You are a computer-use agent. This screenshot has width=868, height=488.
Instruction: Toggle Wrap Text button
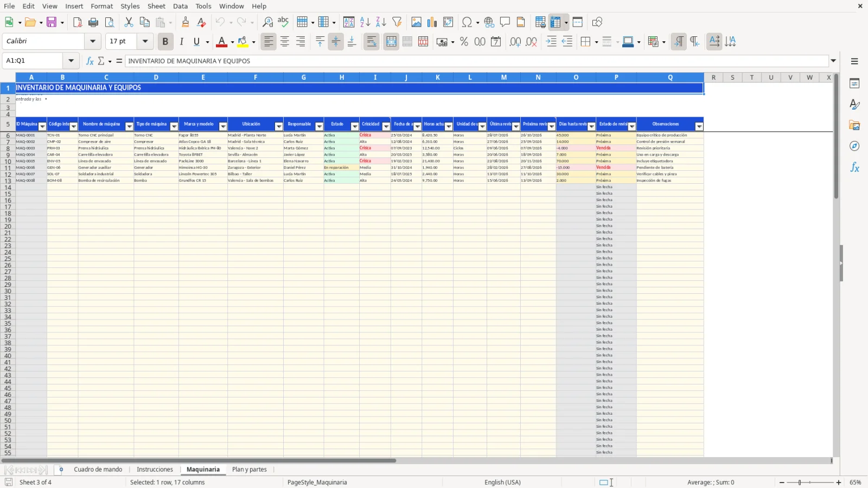pos(372,42)
